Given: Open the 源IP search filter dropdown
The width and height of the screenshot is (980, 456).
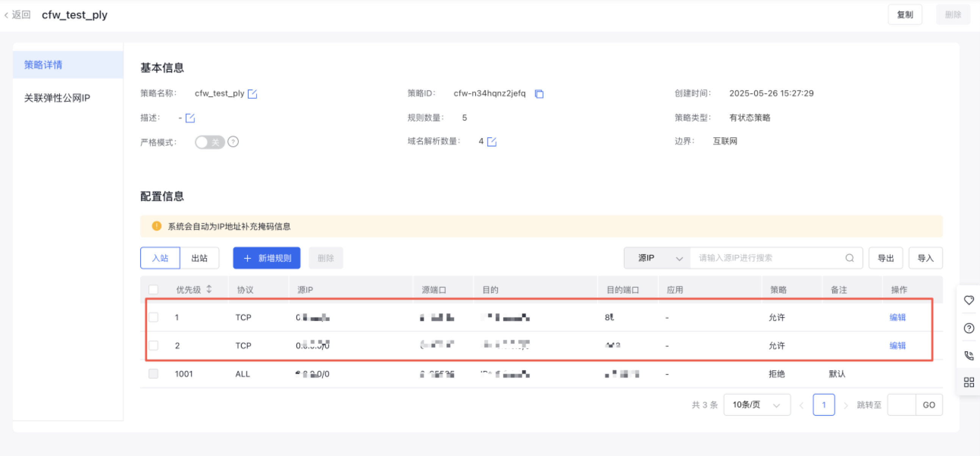Looking at the screenshot, I should click(x=657, y=258).
